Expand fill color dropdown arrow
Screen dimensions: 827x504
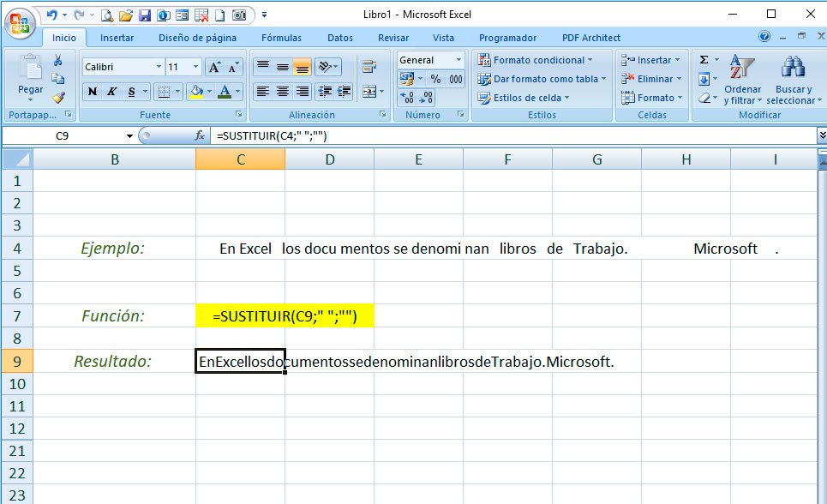(x=209, y=92)
